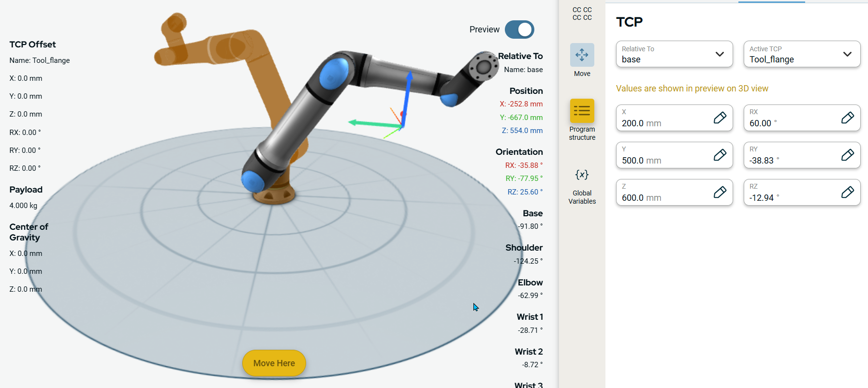
Task: Open the Program structure icon
Action: (x=582, y=111)
